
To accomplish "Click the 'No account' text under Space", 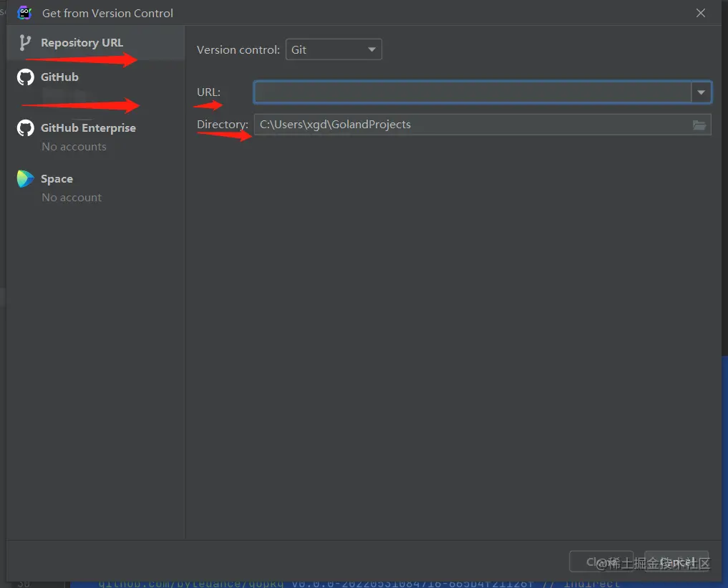I will point(72,198).
